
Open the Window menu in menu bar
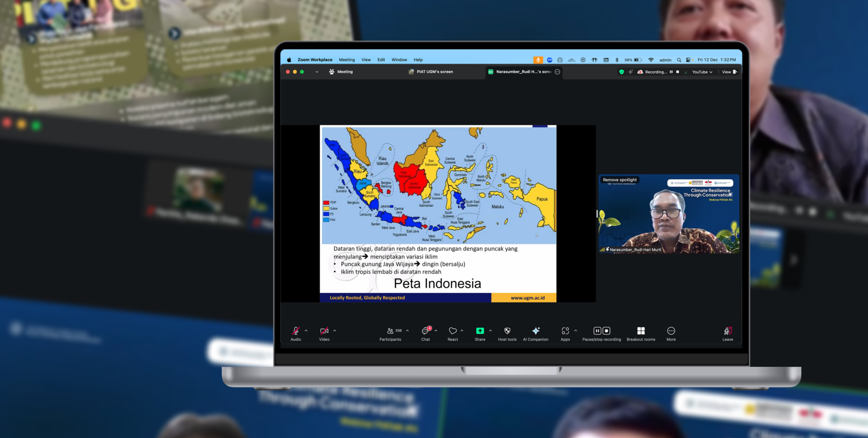[x=399, y=60]
